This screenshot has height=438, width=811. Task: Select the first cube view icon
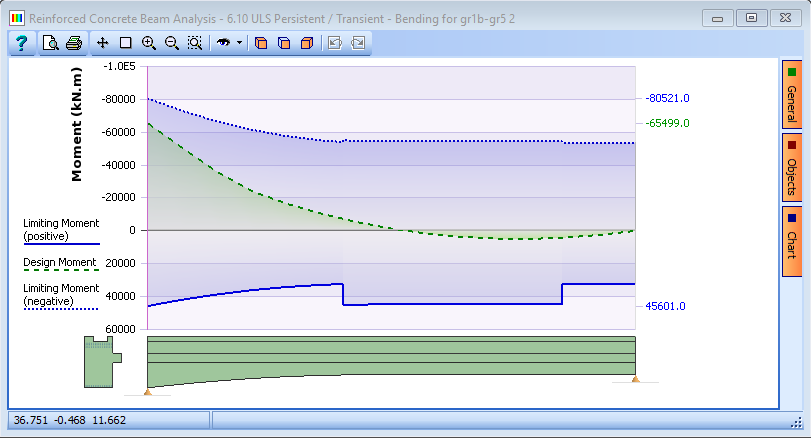(x=261, y=43)
